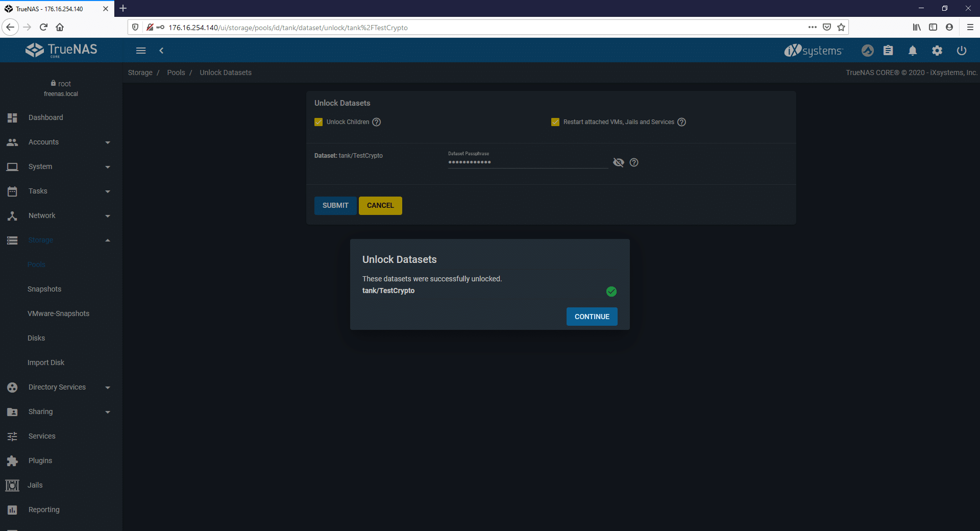Image resolution: width=980 pixels, height=531 pixels.
Task: Open the iXsystems logo link
Action: click(814, 51)
